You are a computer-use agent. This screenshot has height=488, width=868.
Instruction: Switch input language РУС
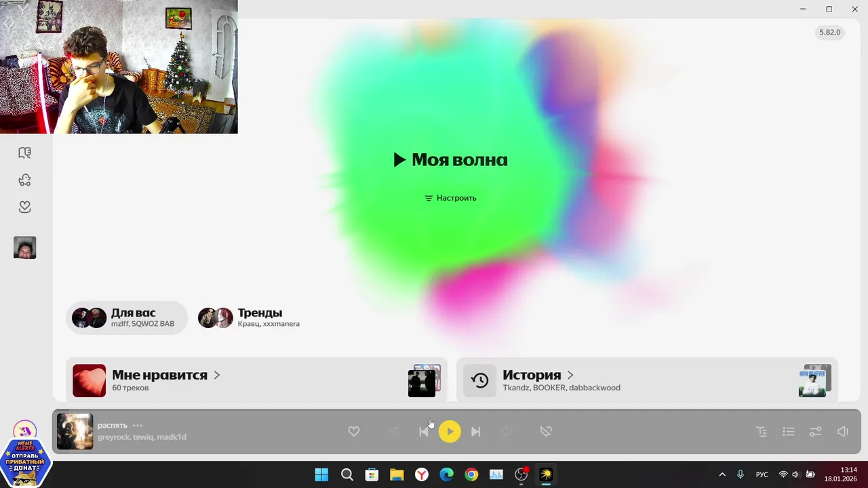pos(762,475)
